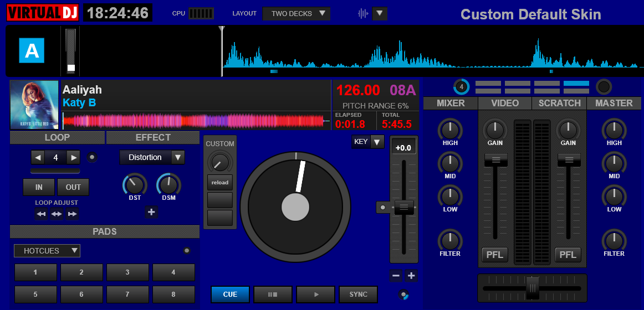Open the TWO DECKS layout dropdown
The width and height of the screenshot is (644, 310).
tap(297, 13)
